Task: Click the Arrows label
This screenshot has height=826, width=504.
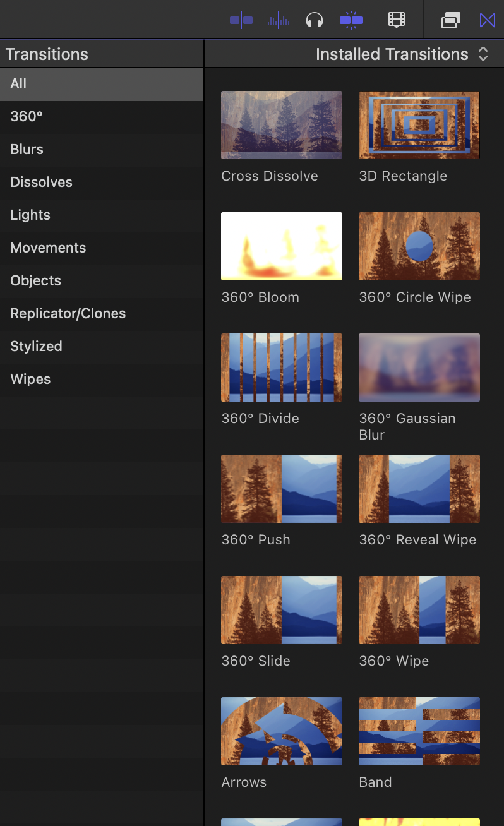Action: (x=244, y=782)
